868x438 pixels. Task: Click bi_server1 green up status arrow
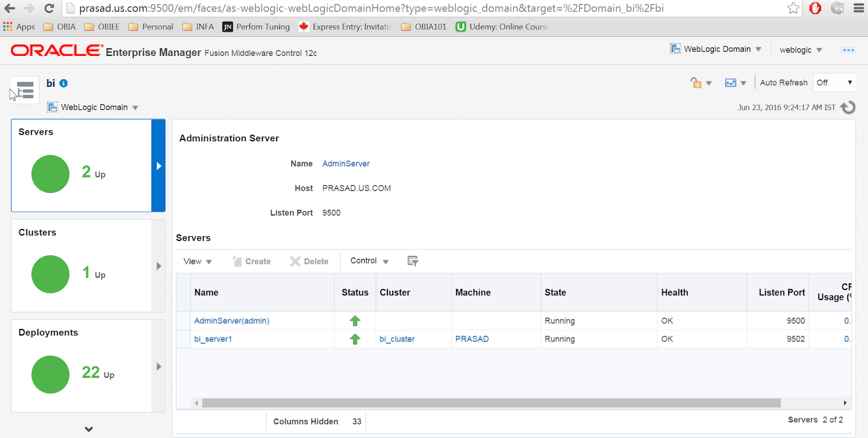click(355, 339)
